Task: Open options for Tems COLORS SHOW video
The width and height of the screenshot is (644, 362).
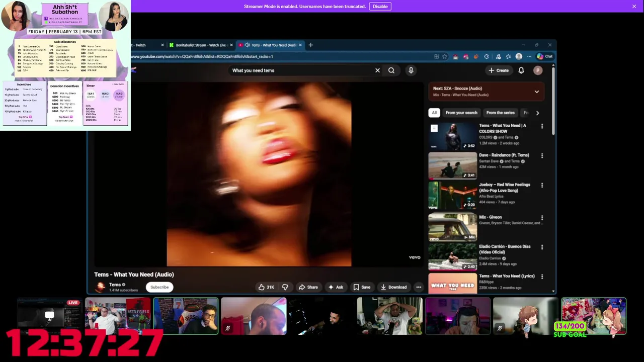Action: [542, 126]
